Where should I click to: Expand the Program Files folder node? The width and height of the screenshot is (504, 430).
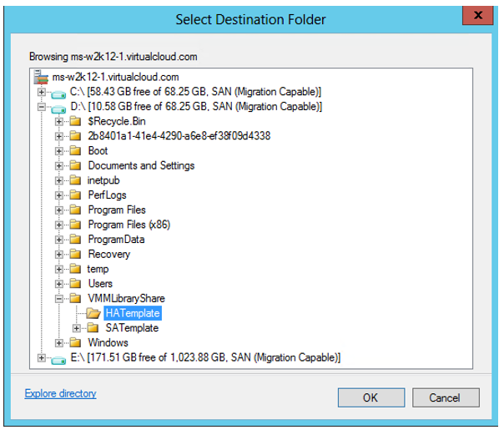click(x=58, y=210)
